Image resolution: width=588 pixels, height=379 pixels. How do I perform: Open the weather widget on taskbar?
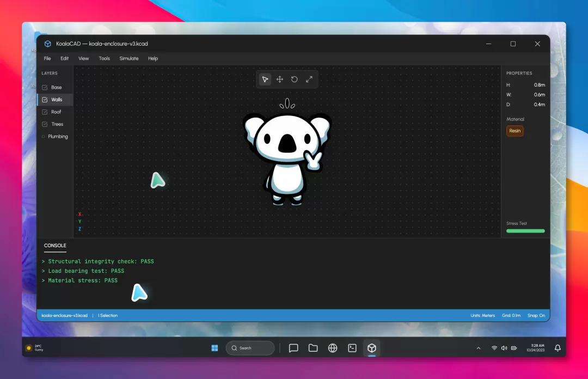(34, 348)
